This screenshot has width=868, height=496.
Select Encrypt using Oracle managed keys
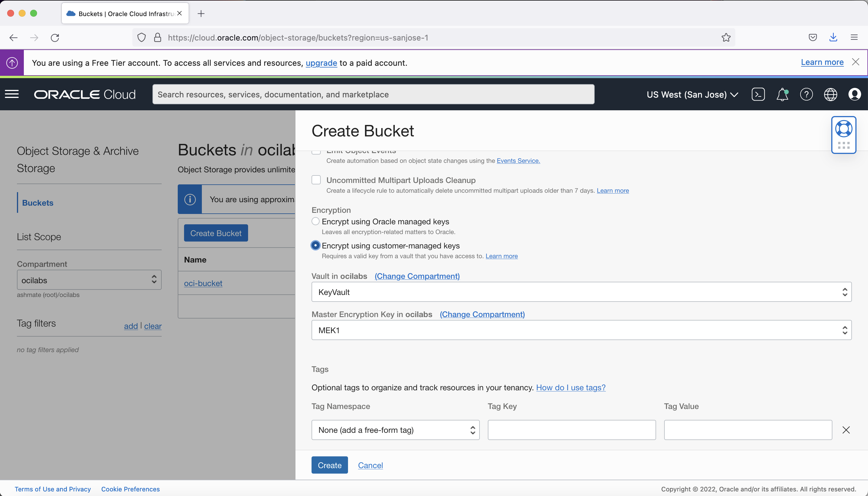click(x=315, y=221)
